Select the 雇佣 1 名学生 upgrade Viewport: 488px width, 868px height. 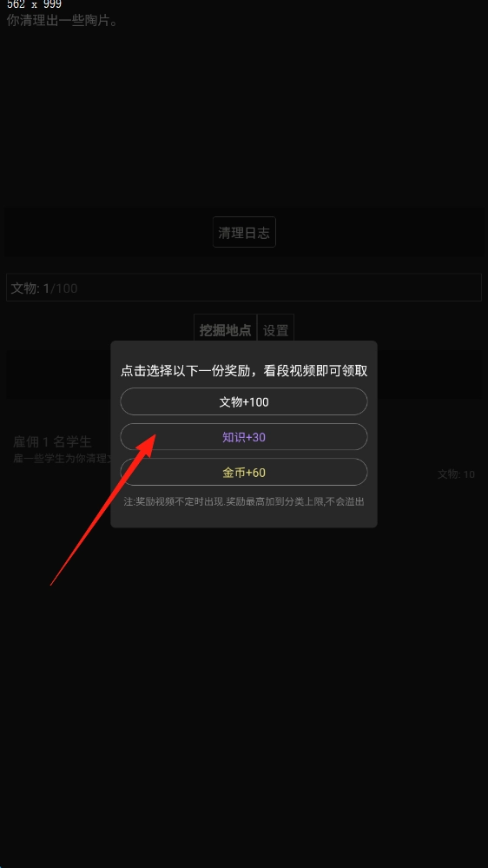click(x=53, y=441)
